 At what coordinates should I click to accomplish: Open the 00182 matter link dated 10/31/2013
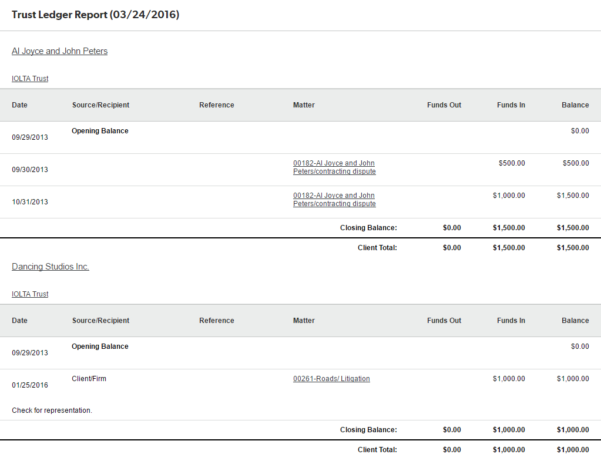pos(334,199)
